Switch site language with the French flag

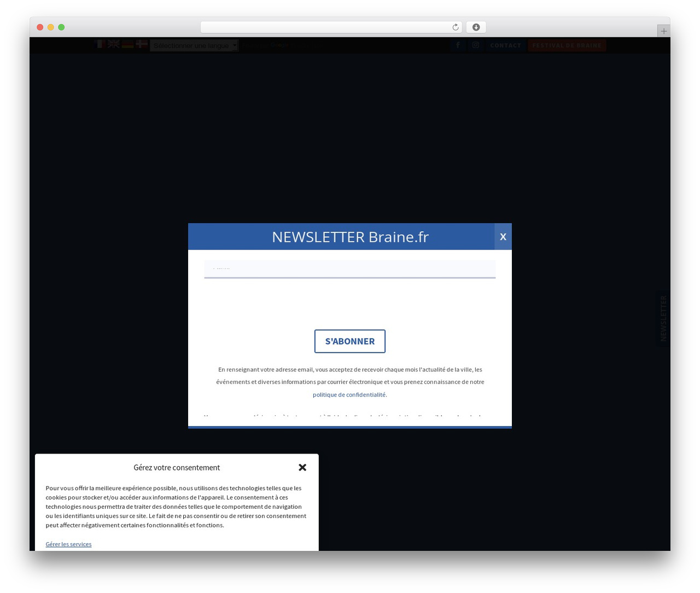(100, 44)
